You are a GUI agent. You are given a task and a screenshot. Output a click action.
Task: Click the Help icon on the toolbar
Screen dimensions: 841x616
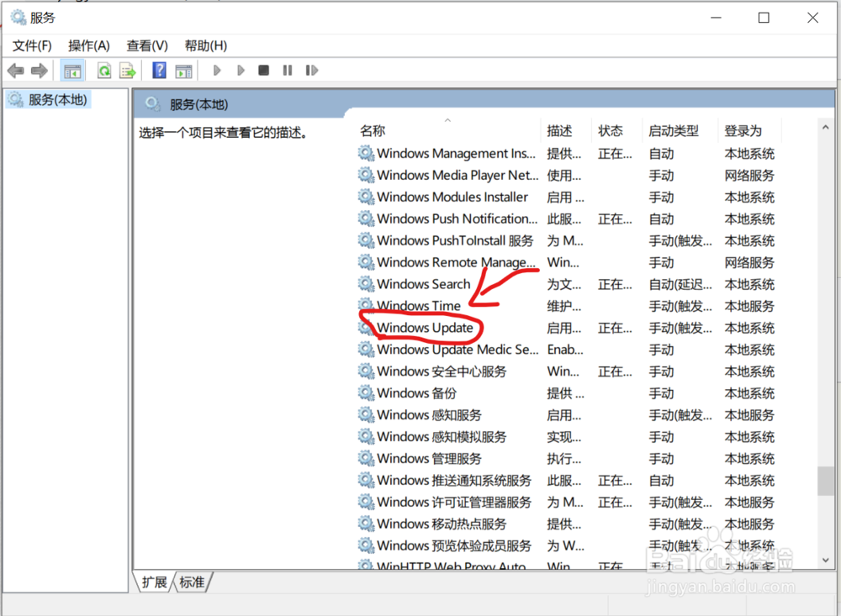click(160, 70)
